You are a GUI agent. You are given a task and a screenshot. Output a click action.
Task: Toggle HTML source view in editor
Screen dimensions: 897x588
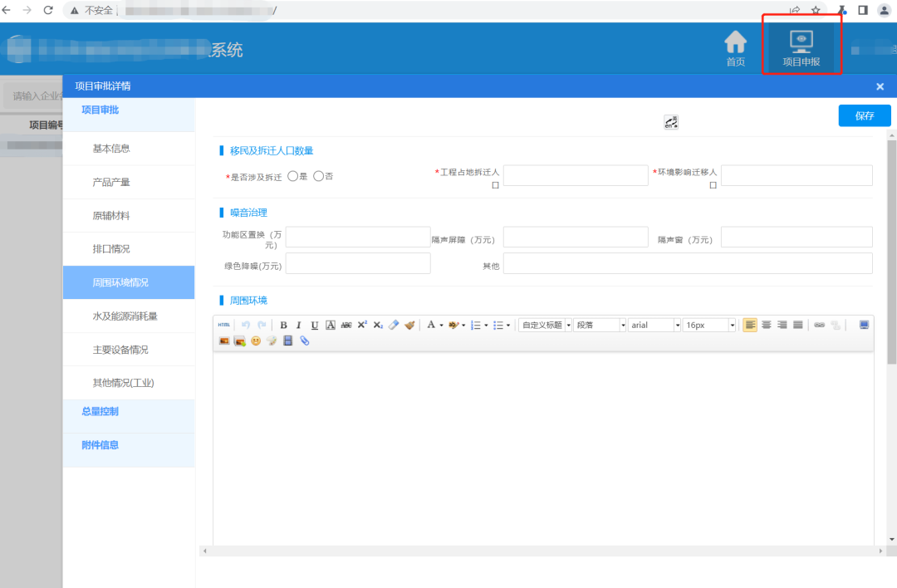[x=223, y=325]
